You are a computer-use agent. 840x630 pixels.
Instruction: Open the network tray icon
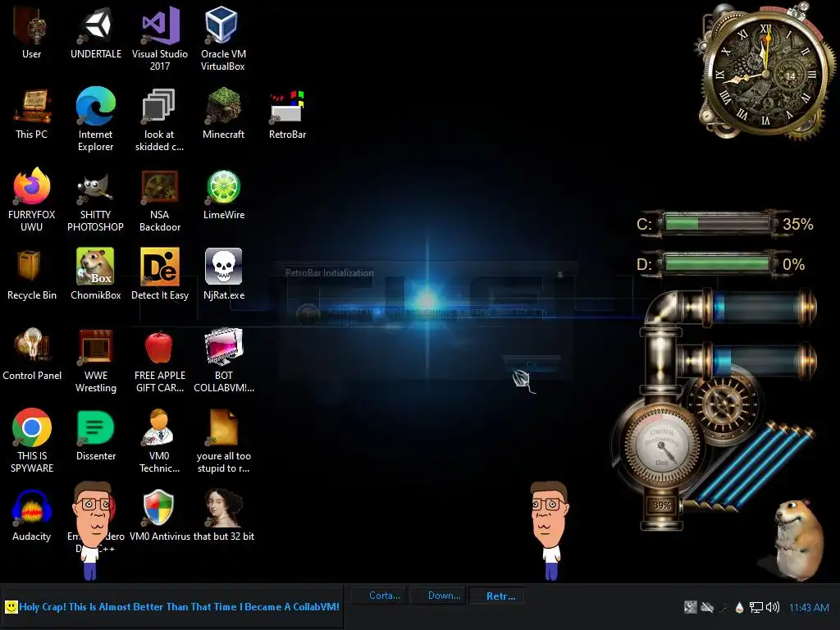[756, 607]
